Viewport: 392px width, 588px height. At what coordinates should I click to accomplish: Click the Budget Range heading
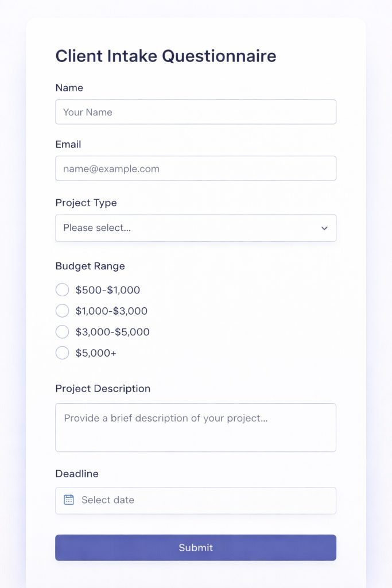click(x=90, y=266)
